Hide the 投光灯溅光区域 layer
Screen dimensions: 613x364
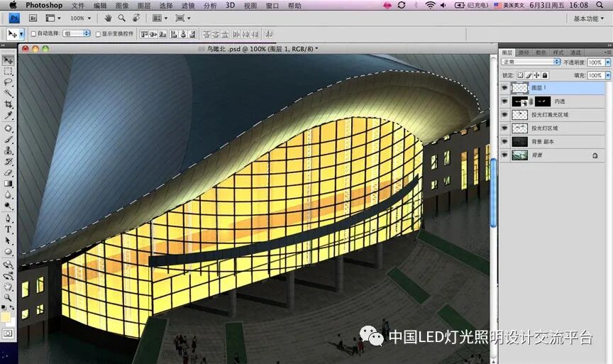pyautogui.click(x=504, y=114)
